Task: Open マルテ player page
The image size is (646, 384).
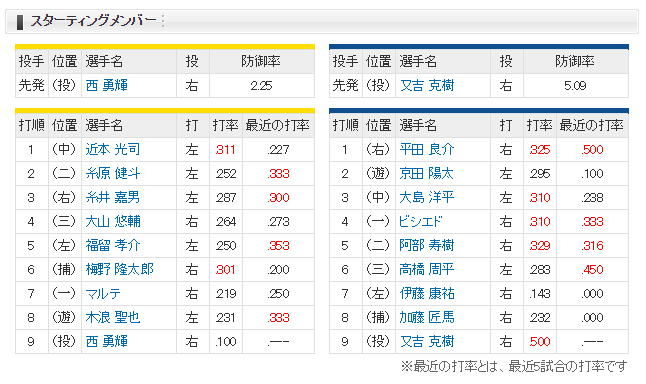Action: pyautogui.click(x=103, y=293)
